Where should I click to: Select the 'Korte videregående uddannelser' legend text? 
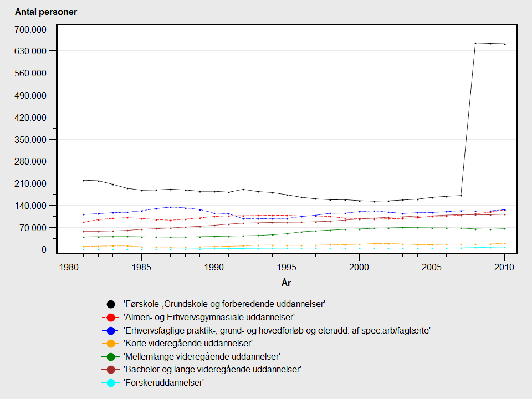click(x=188, y=343)
